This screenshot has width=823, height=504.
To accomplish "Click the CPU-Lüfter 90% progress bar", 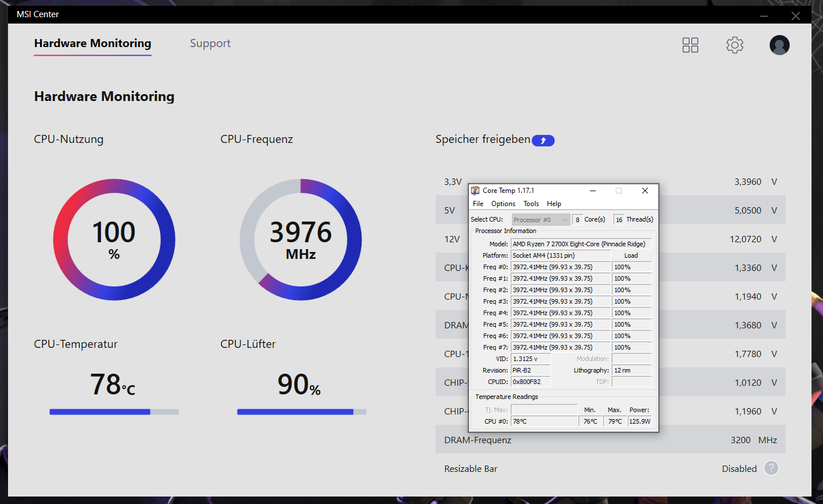I will [301, 412].
